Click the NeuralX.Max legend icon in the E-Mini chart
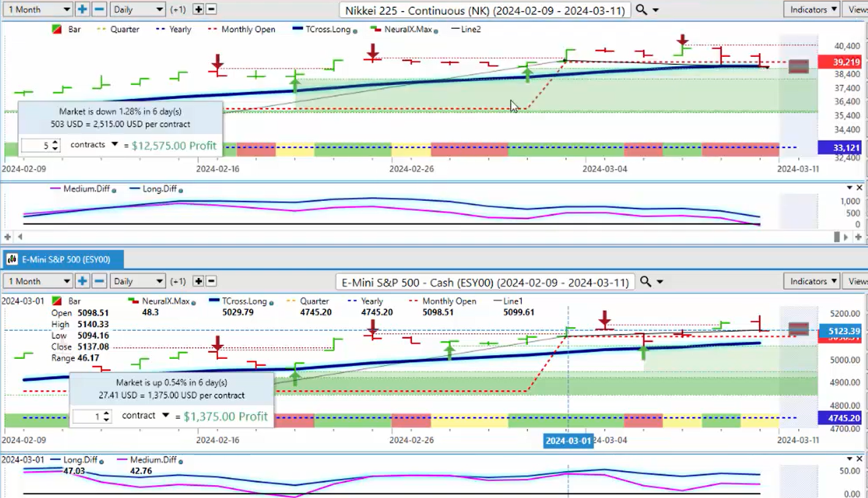Screen dimensions: 868x498 click(134, 301)
